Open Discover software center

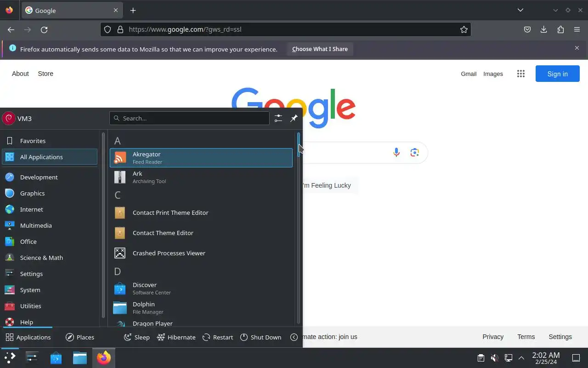201,288
